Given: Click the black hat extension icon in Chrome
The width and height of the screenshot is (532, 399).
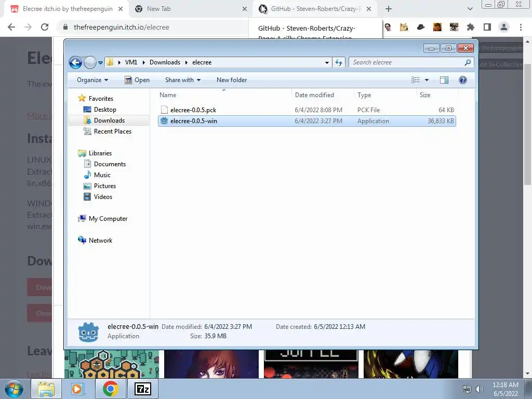Looking at the screenshot, I should click(421, 27).
